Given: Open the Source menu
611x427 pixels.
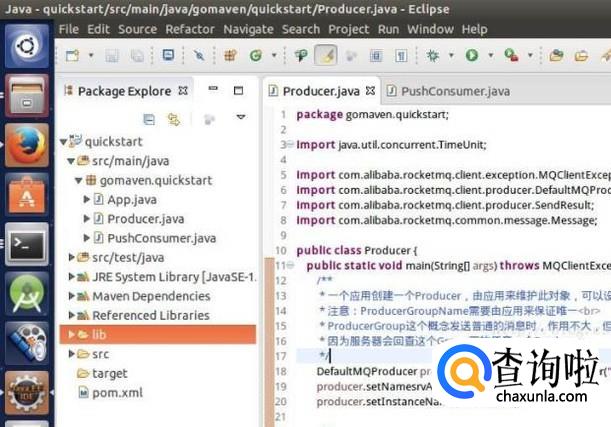Looking at the screenshot, I should [x=138, y=29].
